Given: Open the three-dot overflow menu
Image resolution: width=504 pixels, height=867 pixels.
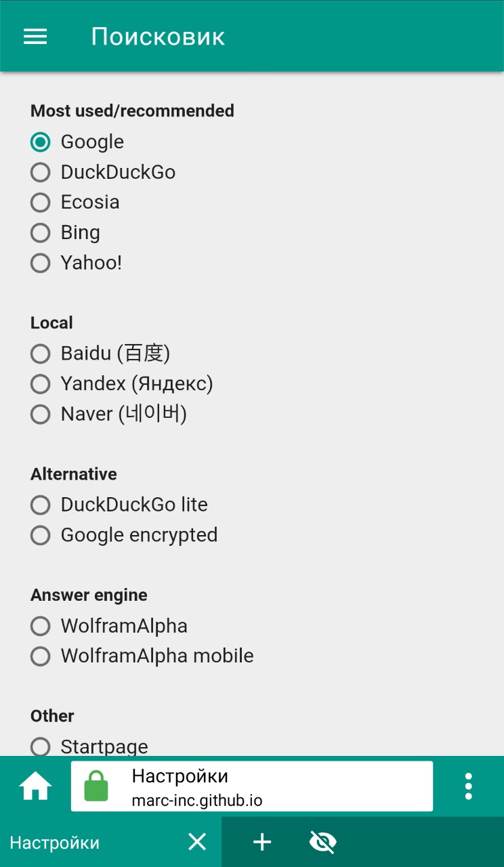Looking at the screenshot, I should (x=468, y=786).
